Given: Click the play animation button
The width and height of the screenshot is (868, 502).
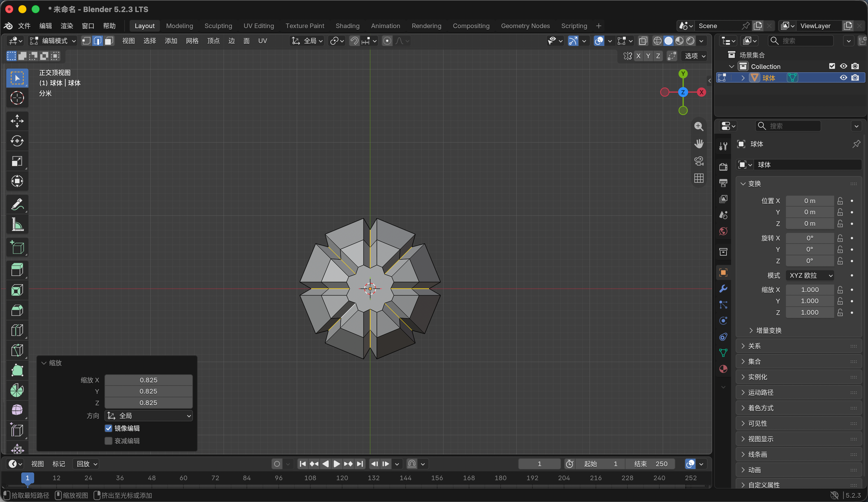Looking at the screenshot, I should click(336, 464).
